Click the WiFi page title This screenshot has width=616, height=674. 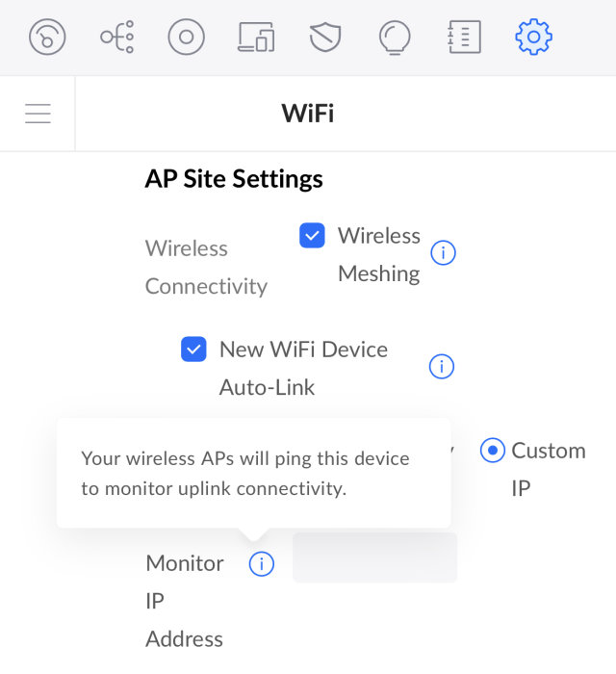[x=308, y=114]
